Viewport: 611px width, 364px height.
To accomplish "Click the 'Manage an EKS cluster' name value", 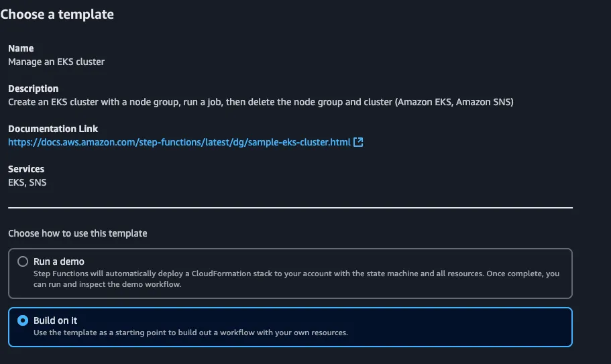I will coord(56,62).
